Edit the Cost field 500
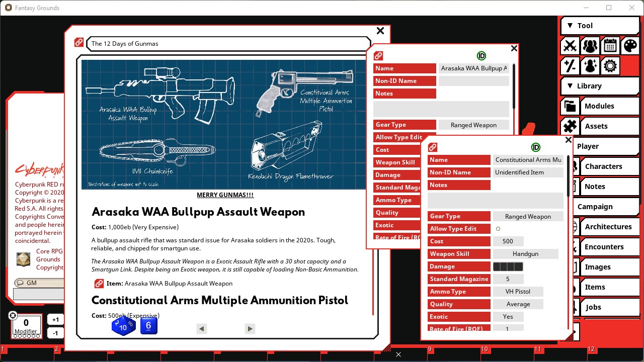 508,241
